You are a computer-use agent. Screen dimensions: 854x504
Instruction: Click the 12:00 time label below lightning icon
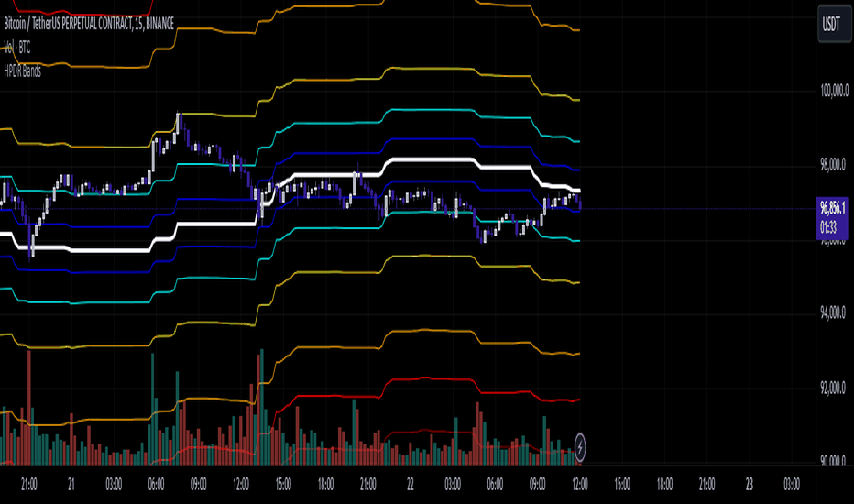point(579,485)
